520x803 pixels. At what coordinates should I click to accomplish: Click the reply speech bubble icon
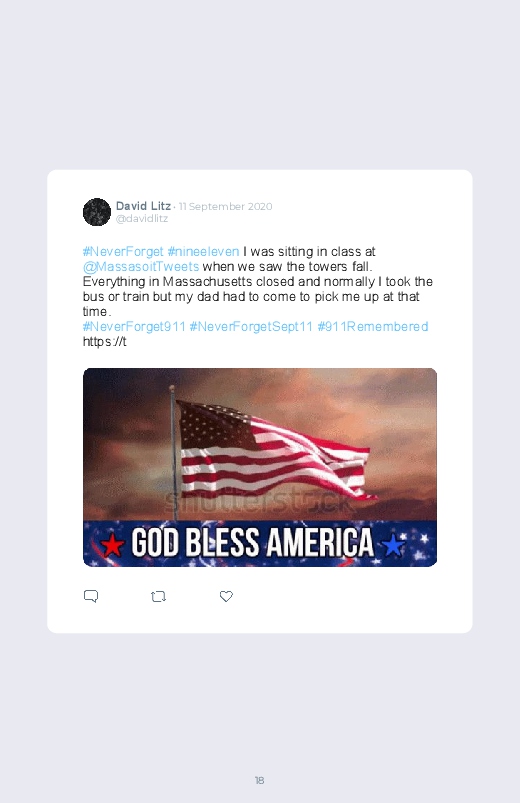[x=91, y=596]
